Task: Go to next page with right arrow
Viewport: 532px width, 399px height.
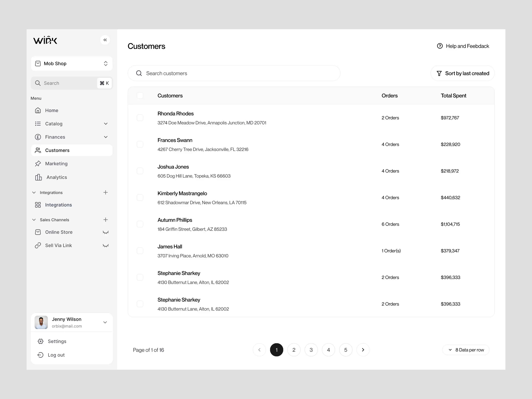Action: (363, 350)
